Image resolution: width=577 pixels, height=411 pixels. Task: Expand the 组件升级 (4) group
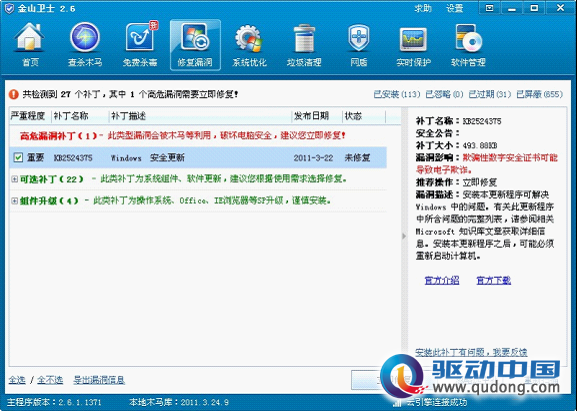tap(14, 201)
